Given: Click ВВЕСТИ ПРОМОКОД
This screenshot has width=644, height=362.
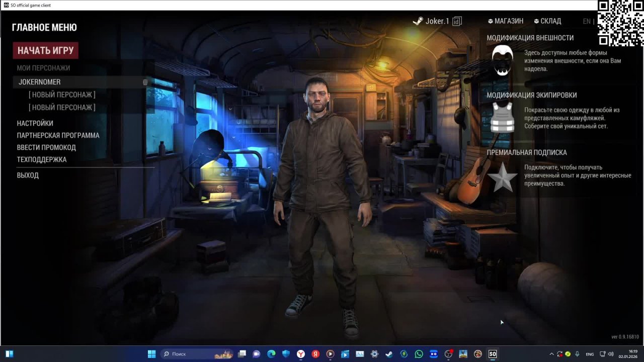Looking at the screenshot, I should click(x=46, y=147).
